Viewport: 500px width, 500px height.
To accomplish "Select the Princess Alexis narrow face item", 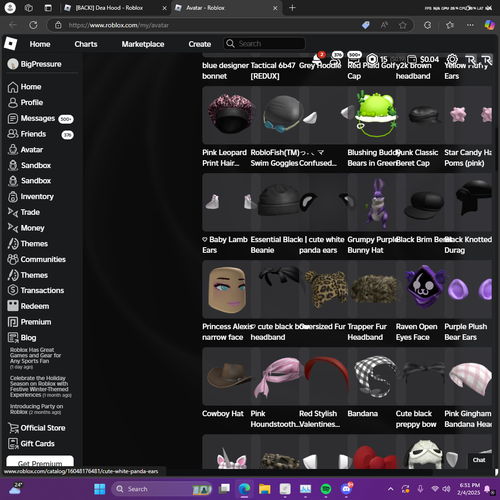I will 226,289.
